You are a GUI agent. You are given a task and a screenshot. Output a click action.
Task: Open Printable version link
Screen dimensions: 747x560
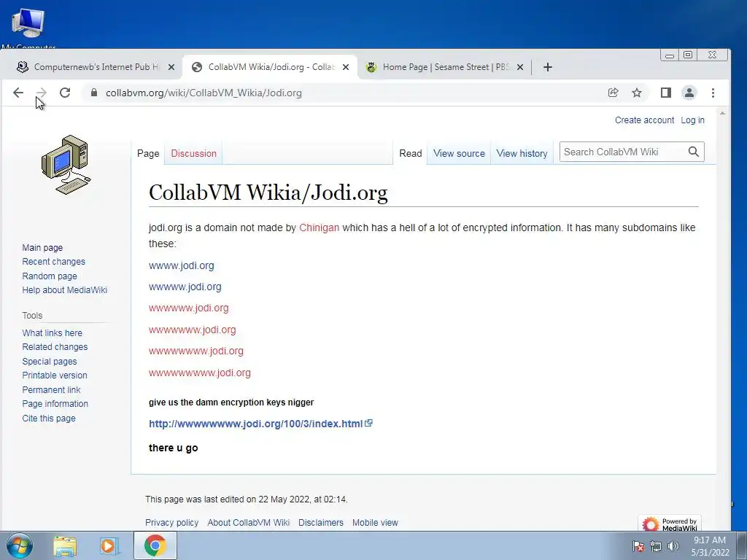click(54, 376)
